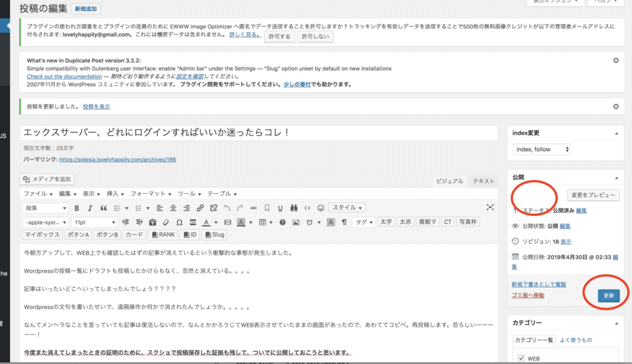The image size is (632, 364).
Task: Open the emoticons picker
Action: click(x=321, y=208)
